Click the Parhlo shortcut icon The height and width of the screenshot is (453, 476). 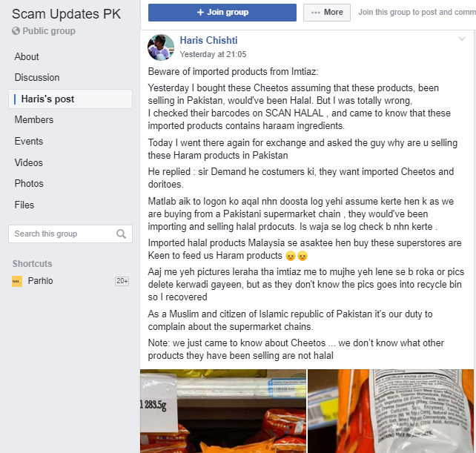[x=17, y=281]
